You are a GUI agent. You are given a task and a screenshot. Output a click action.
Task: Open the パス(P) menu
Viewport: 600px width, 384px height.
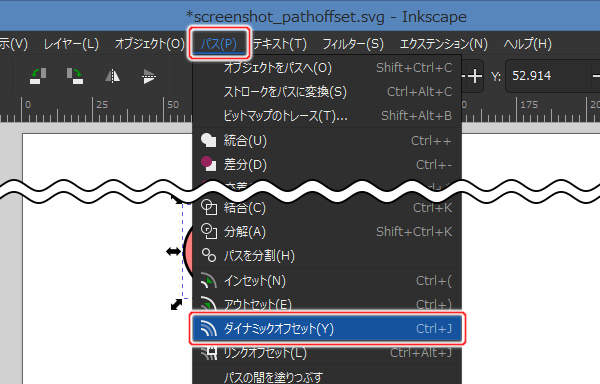tap(219, 44)
